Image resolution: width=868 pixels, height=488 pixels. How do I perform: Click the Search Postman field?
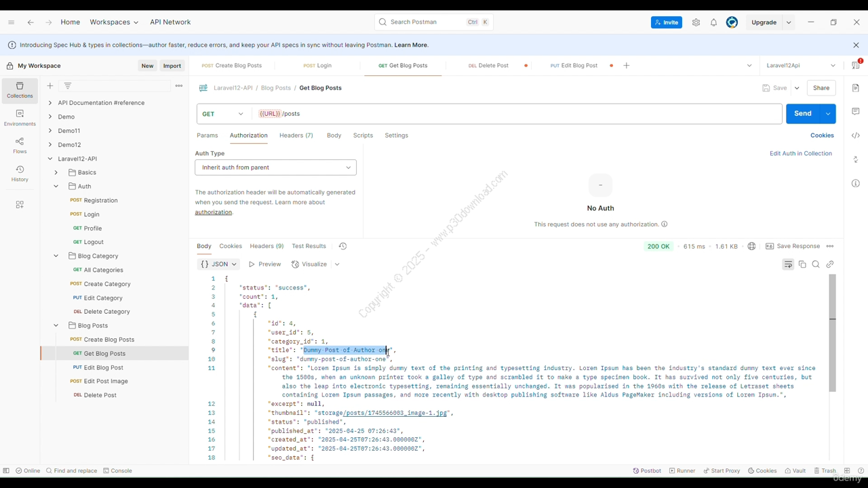(x=434, y=22)
